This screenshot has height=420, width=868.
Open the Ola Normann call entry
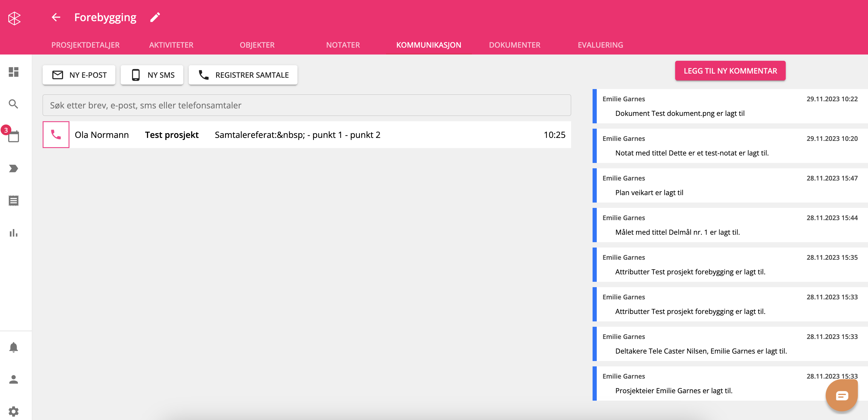point(307,135)
